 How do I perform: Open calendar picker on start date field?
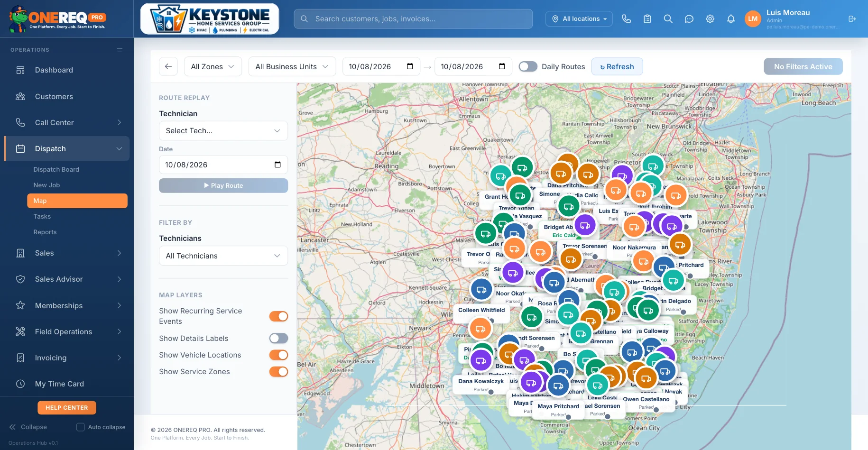click(410, 66)
